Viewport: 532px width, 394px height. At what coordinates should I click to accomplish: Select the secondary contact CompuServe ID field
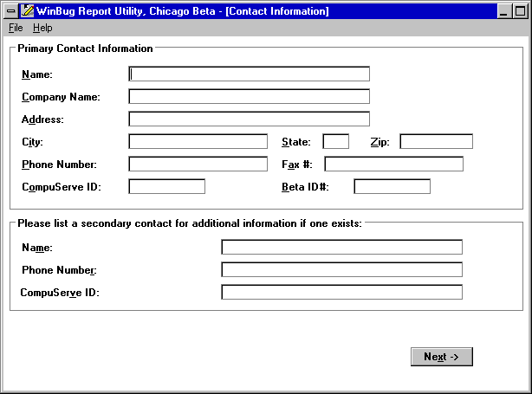tap(341, 293)
